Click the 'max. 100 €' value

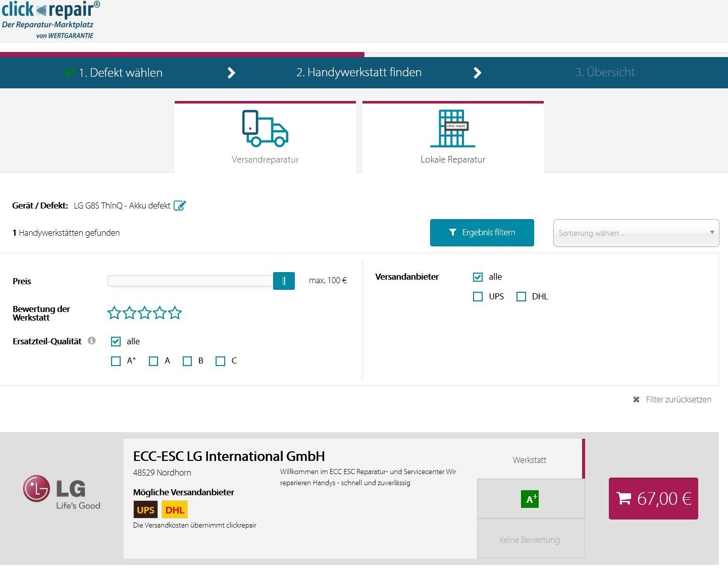328,281
